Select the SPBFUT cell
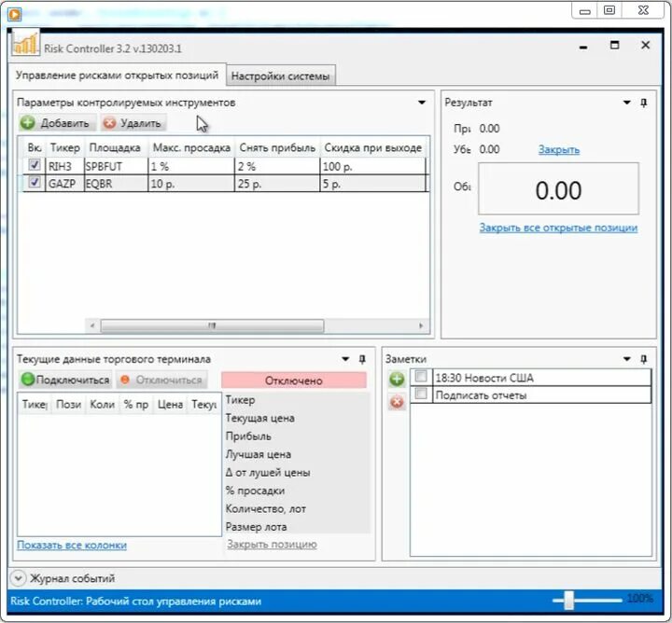Screen dimensions: 672x623 (x=116, y=166)
